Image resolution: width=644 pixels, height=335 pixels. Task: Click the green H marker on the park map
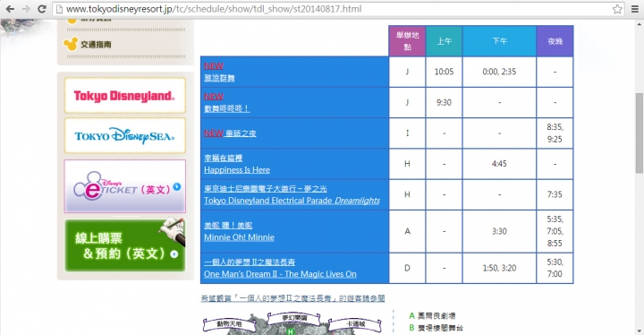[291, 331]
